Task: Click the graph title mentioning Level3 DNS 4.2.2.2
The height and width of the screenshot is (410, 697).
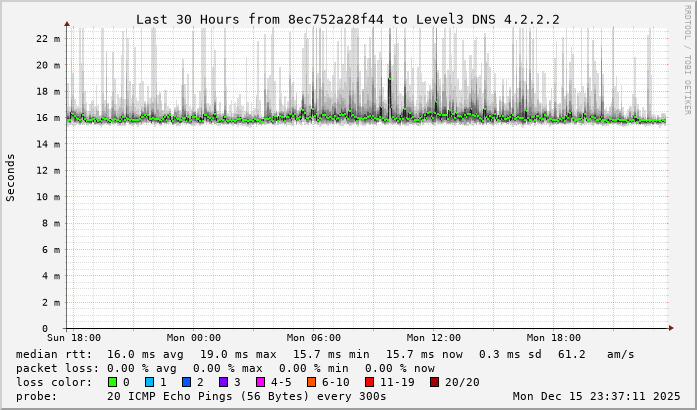Action: (x=347, y=19)
